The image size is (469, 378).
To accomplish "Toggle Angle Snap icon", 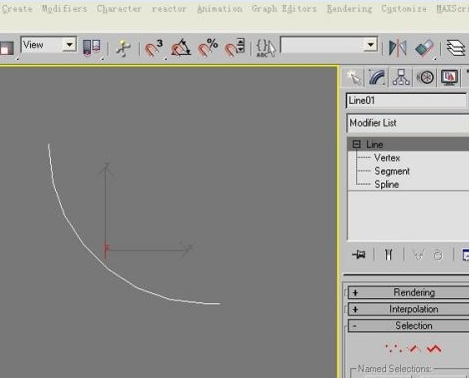I will [x=181, y=48].
